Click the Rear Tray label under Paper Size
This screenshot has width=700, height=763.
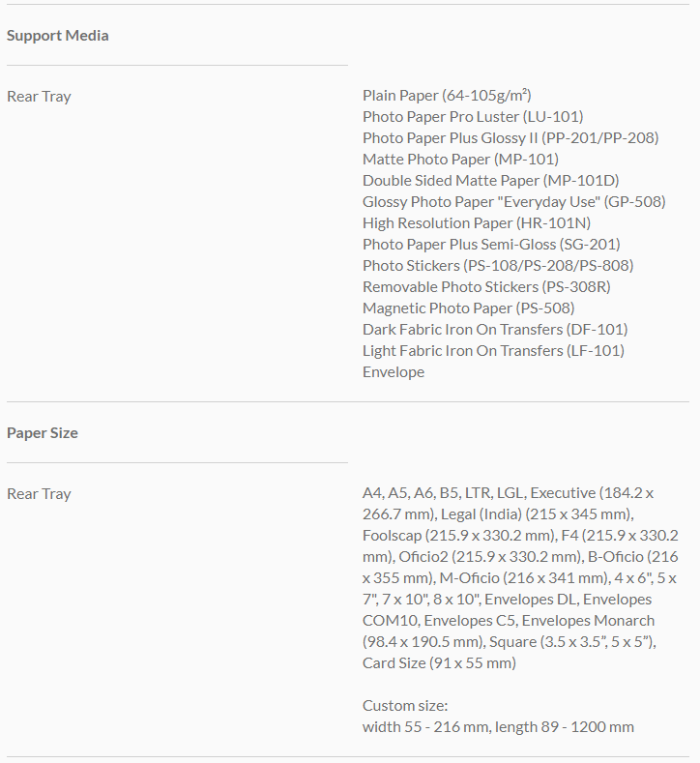coord(39,494)
